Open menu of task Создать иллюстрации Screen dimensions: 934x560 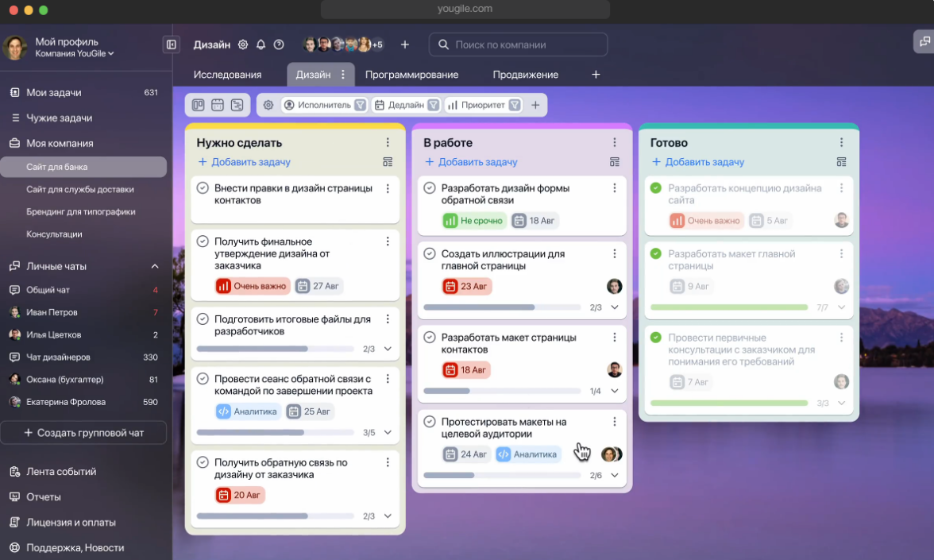point(615,254)
